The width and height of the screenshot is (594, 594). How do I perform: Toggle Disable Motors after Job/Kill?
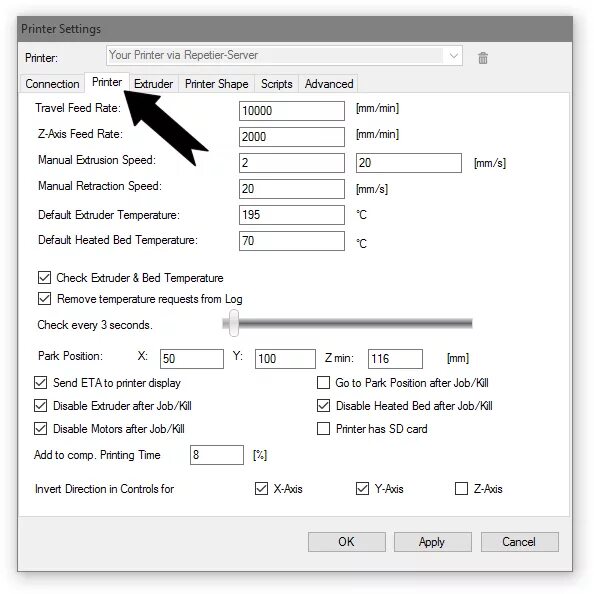pyautogui.click(x=41, y=429)
